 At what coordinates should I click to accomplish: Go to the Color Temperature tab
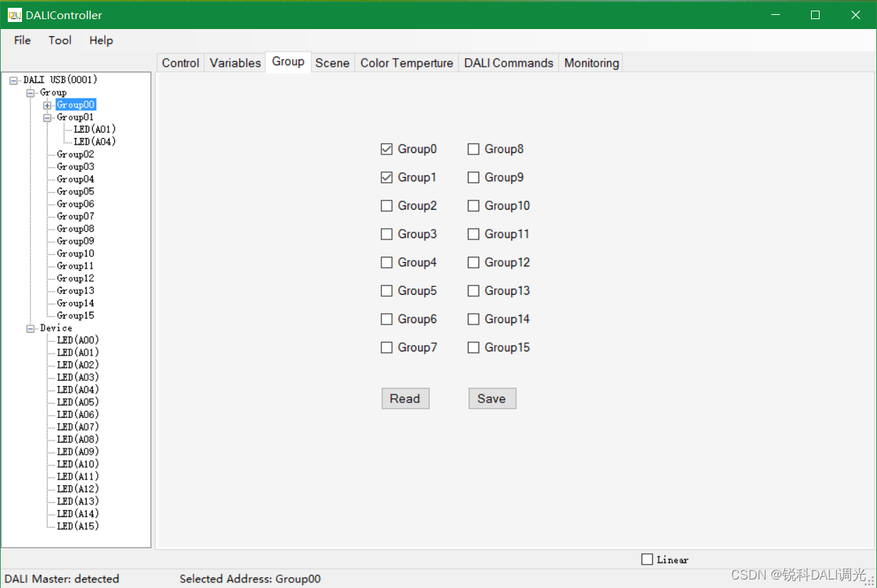click(407, 63)
